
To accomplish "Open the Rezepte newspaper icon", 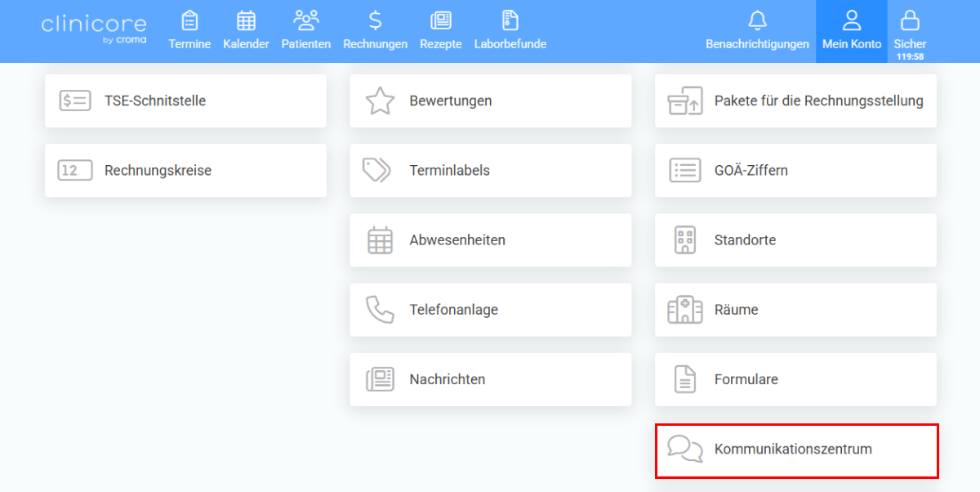I will pyautogui.click(x=441, y=20).
